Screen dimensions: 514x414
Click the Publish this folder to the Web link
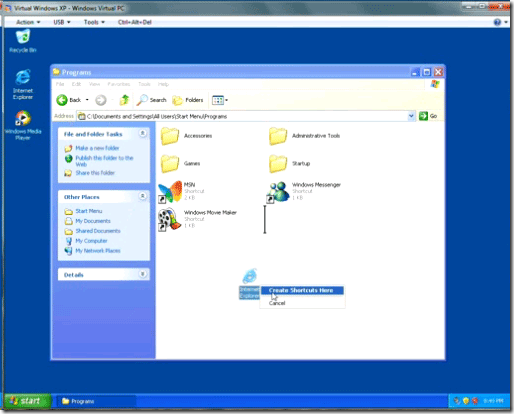click(104, 161)
